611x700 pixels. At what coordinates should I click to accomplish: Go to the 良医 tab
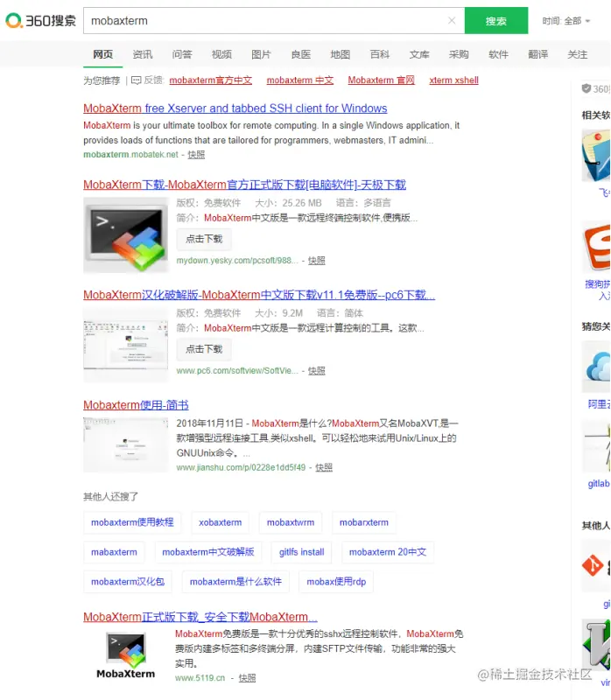(x=300, y=54)
